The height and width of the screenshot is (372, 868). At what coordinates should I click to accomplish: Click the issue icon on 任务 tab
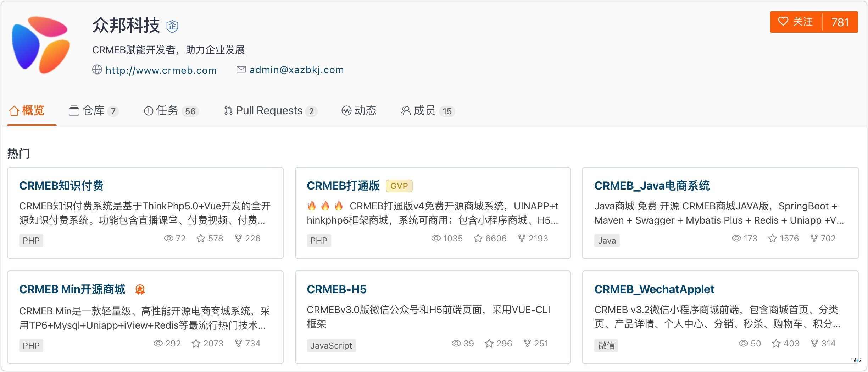(149, 111)
